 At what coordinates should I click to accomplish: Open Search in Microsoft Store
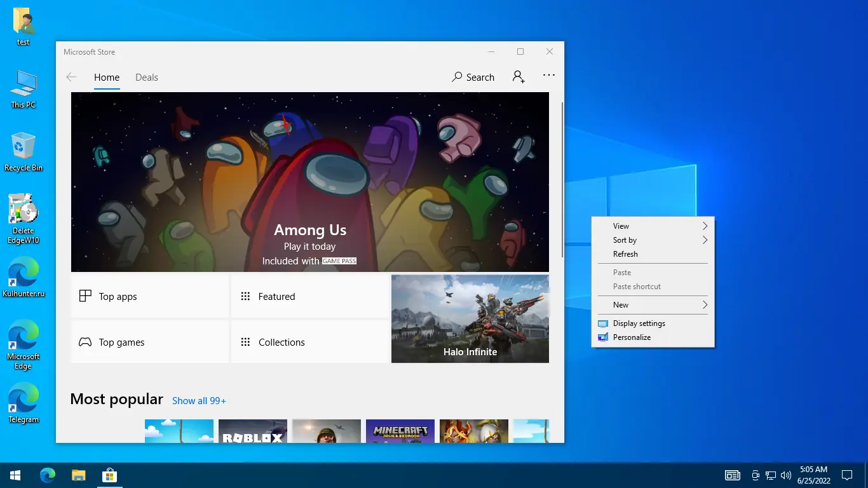473,77
